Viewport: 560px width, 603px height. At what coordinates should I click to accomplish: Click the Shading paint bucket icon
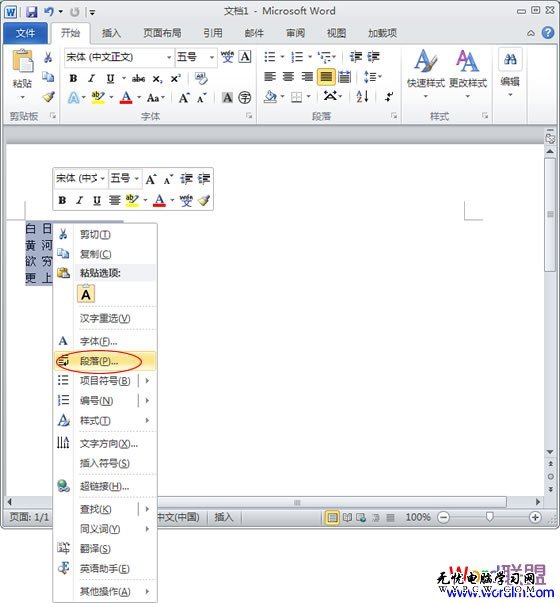click(270, 97)
